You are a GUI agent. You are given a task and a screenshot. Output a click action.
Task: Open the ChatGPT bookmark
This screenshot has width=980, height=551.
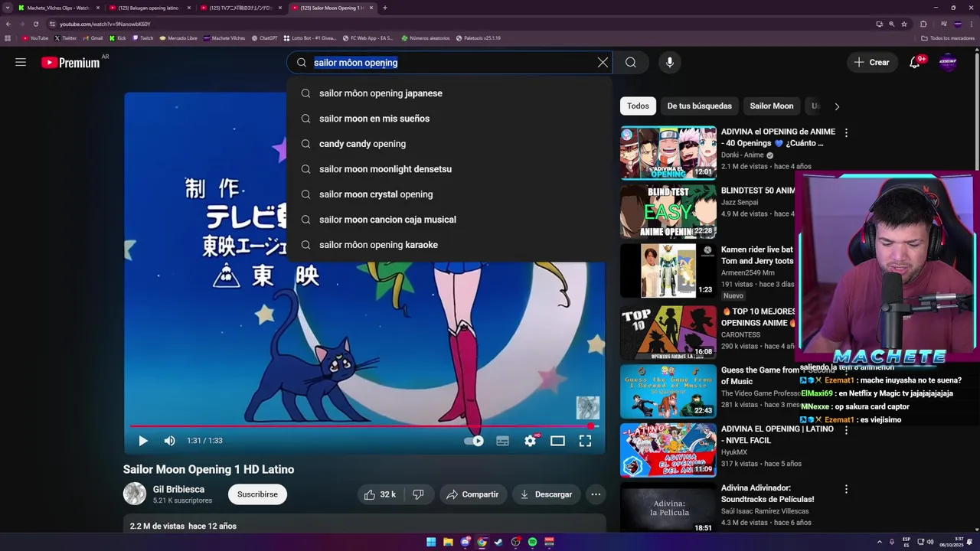pos(264,37)
